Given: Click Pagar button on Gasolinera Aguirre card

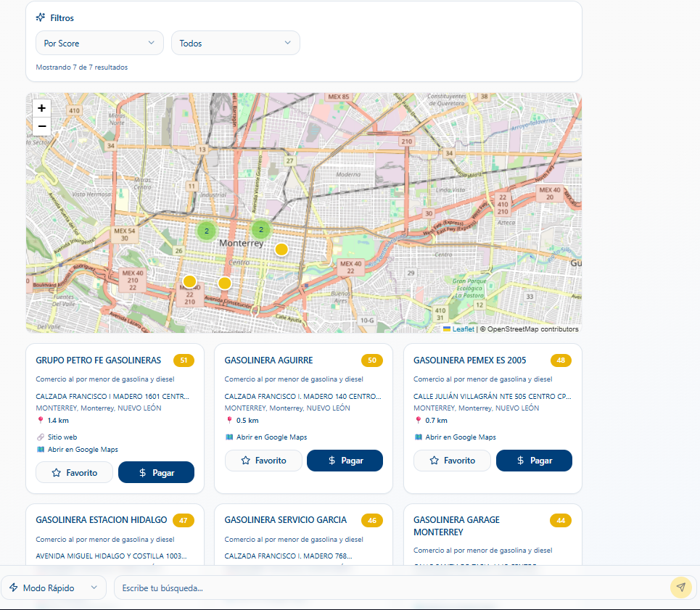Looking at the screenshot, I should pos(345,461).
